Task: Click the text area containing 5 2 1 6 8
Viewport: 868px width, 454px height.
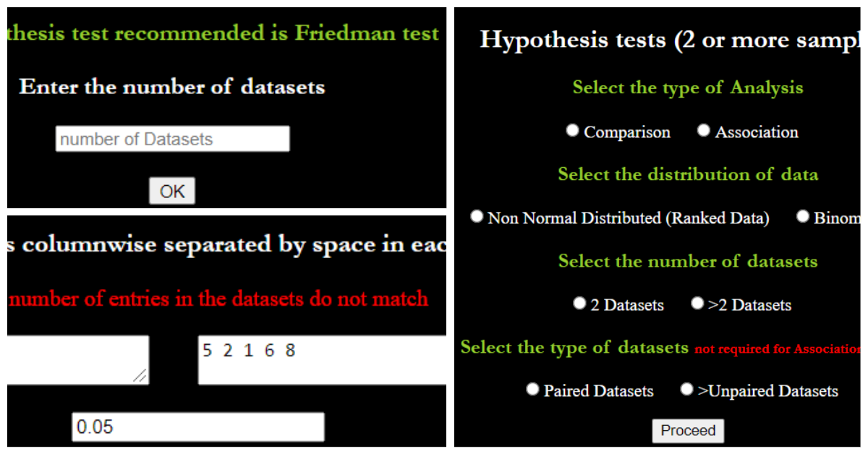Action: pyautogui.click(x=322, y=360)
